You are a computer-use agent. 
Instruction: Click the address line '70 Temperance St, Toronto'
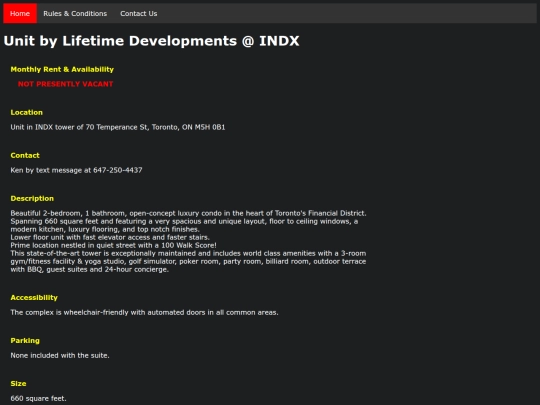click(x=118, y=127)
